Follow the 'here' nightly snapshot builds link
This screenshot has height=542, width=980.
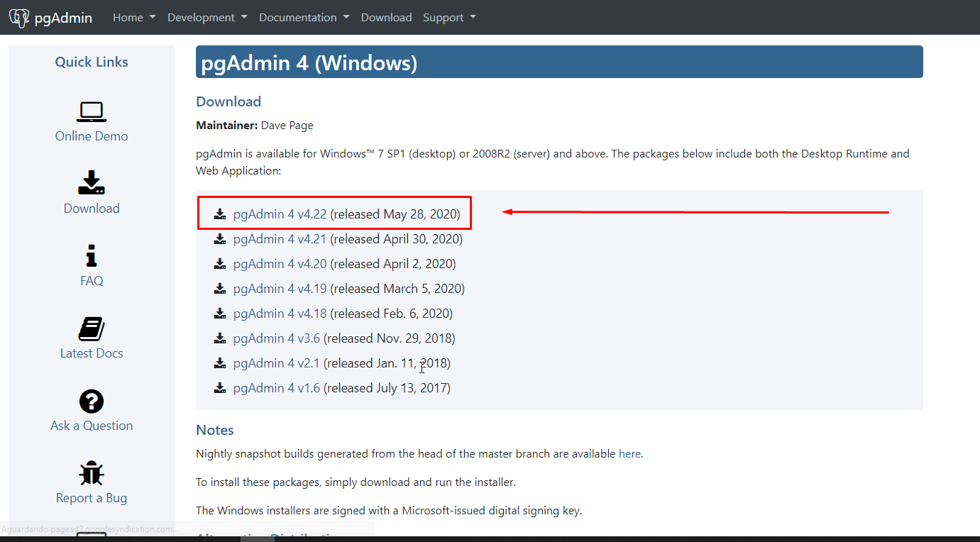tap(629, 454)
